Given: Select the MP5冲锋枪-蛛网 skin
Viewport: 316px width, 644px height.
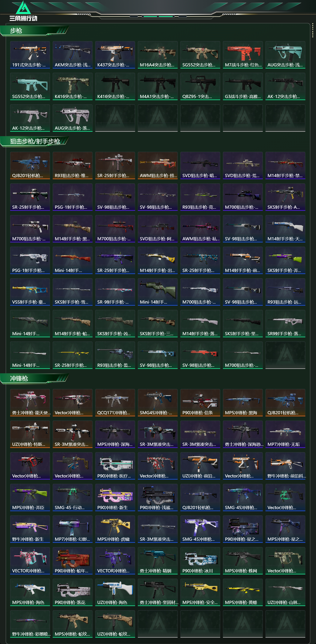Looking at the screenshot, I should point(242,561).
